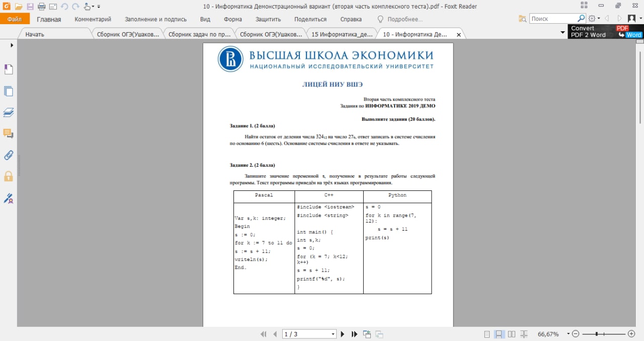Click the ЛИЦЕЙ НИУ ВШЭ heading text

point(332,85)
